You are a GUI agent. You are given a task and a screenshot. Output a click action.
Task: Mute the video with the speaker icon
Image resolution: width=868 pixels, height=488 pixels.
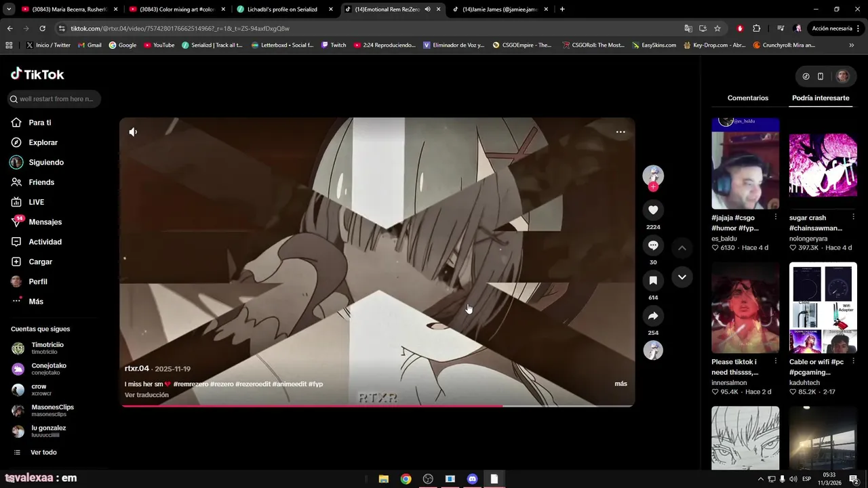133,132
